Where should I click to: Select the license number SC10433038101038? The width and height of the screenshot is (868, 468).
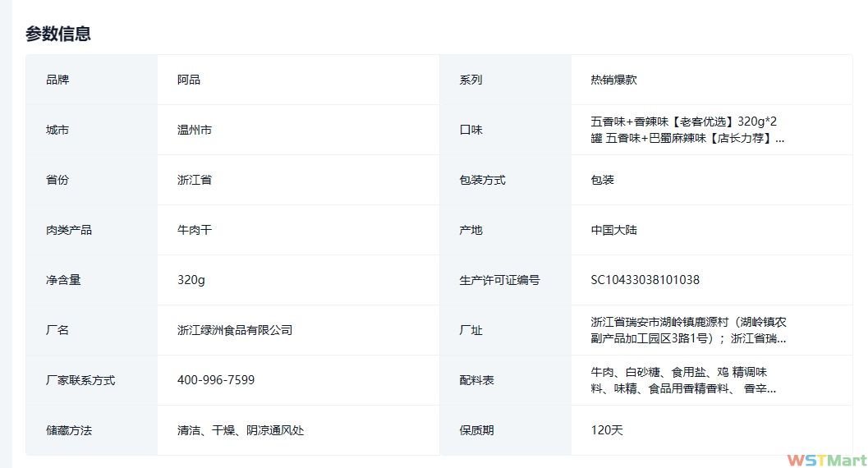[x=645, y=280]
